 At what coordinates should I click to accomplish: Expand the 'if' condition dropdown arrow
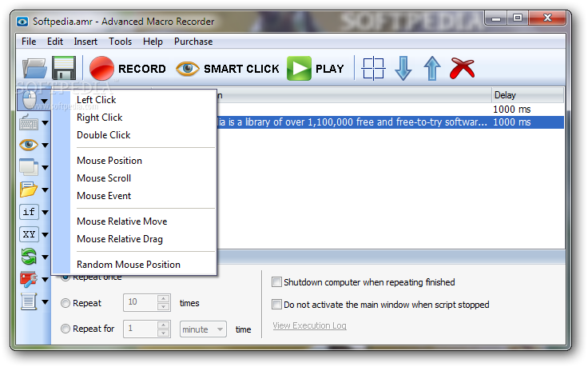point(45,213)
